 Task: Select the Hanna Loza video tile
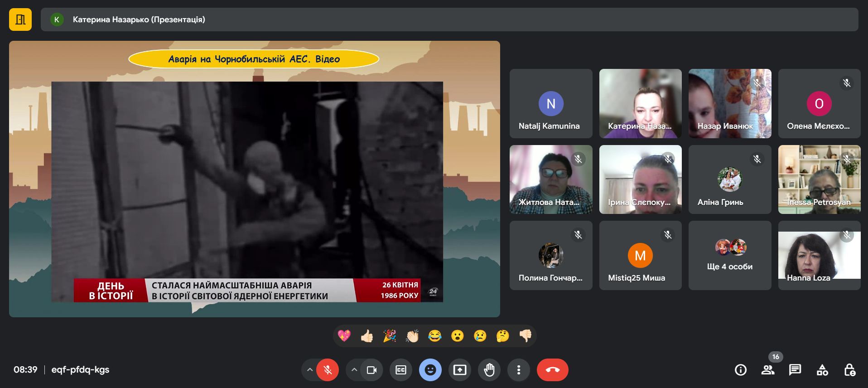(x=819, y=255)
